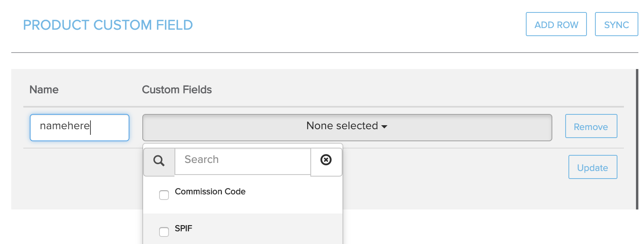Remove the namehere row
This screenshot has height=244, width=644.
click(591, 127)
